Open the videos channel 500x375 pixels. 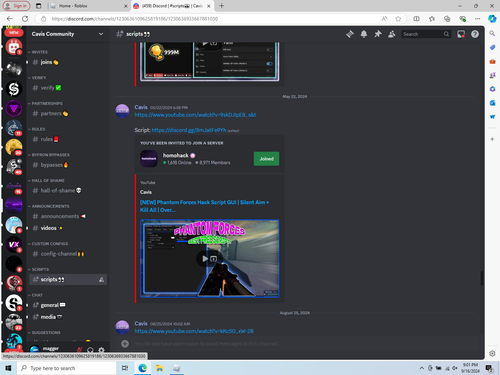coord(68,228)
